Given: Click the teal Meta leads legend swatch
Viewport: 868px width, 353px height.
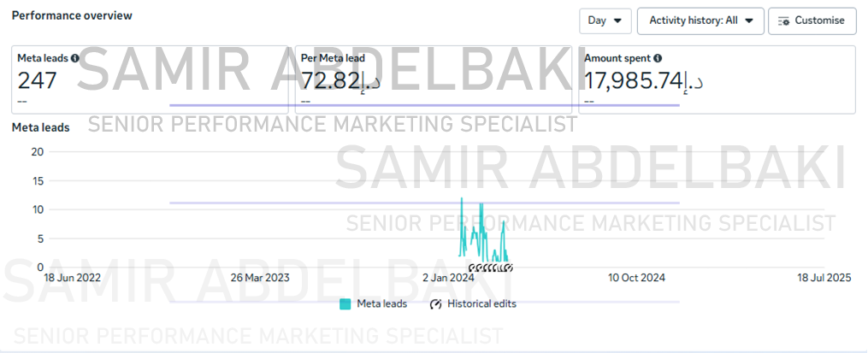Looking at the screenshot, I should coord(345,303).
